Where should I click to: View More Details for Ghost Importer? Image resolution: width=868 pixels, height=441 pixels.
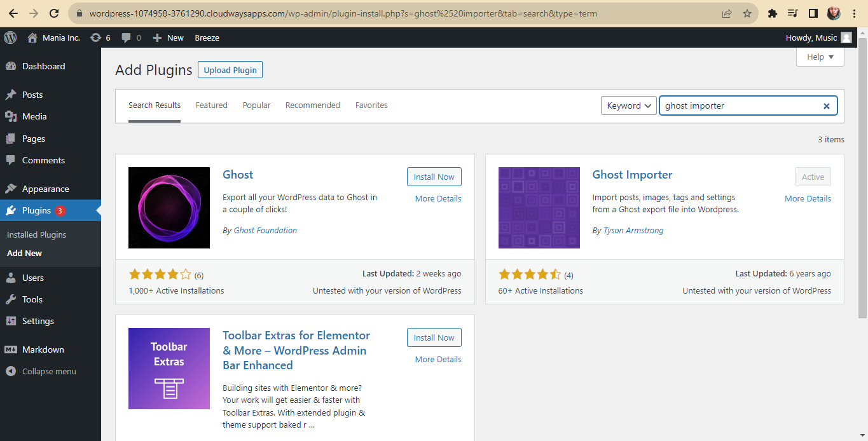(808, 198)
